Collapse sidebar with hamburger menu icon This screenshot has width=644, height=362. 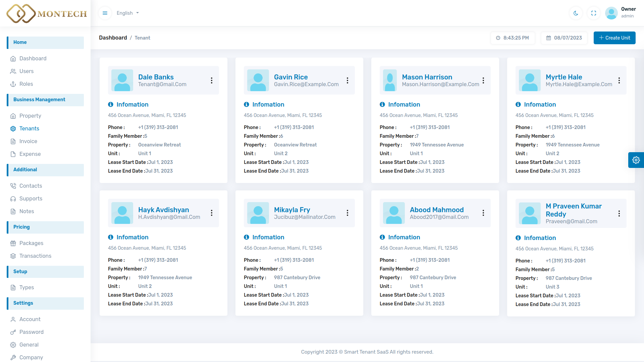[105, 13]
